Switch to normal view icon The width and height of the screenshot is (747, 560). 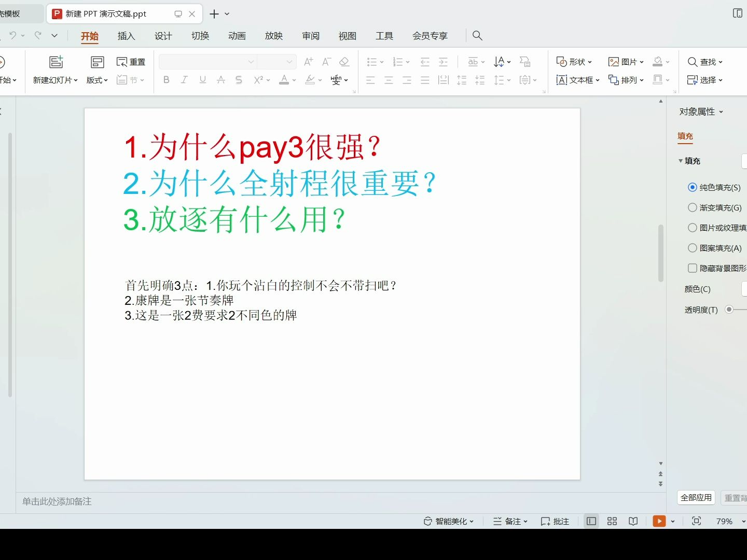coord(591,521)
